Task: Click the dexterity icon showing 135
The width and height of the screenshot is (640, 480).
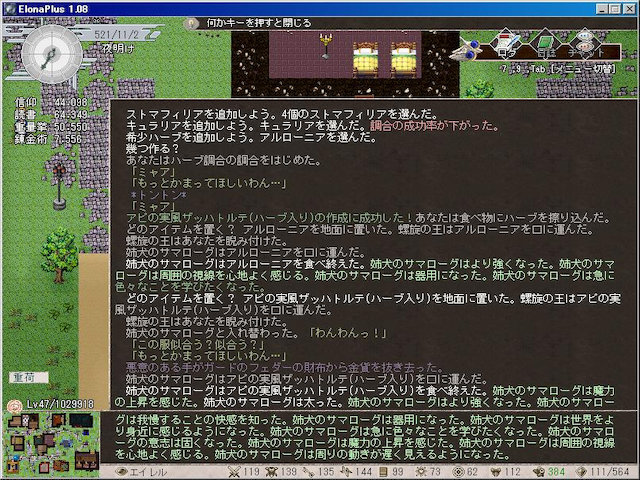Action: (309, 472)
